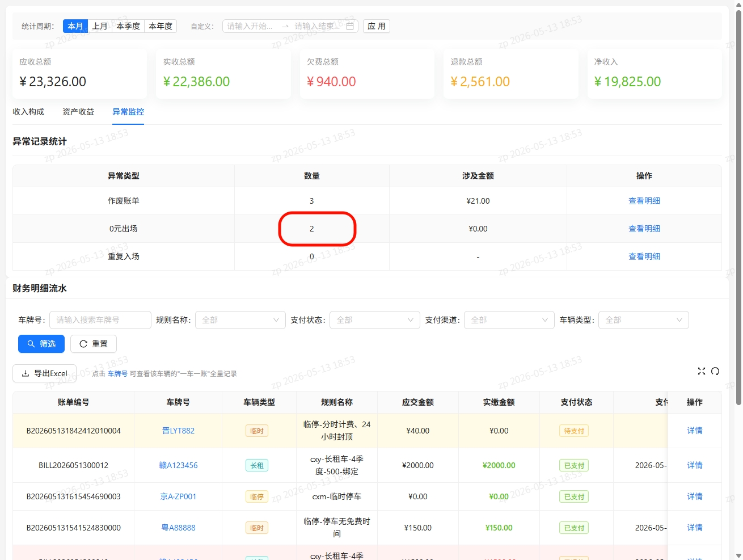
Task: Click the 欠费总额 ¥940.00 card
Action: (367, 74)
